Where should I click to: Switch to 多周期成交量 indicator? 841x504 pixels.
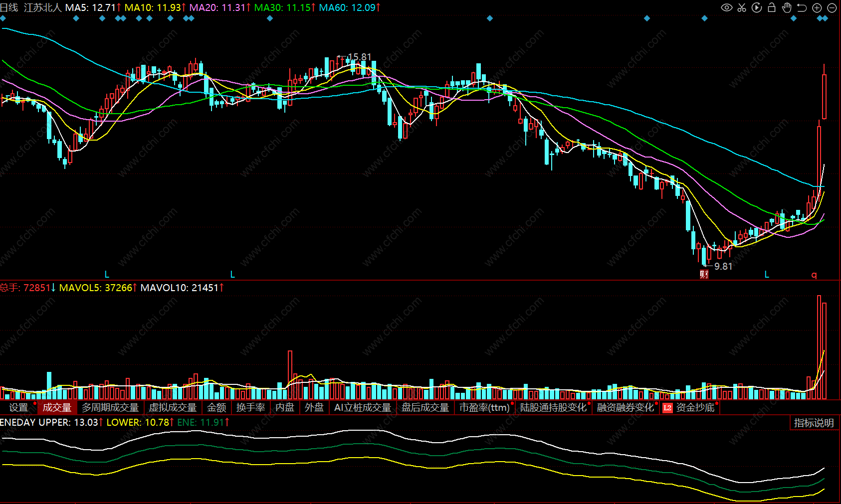pyautogui.click(x=110, y=407)
